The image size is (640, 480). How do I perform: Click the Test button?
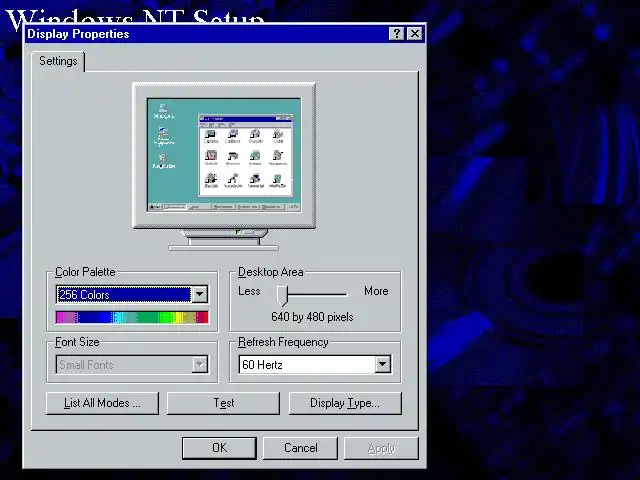tap(223, 403)
